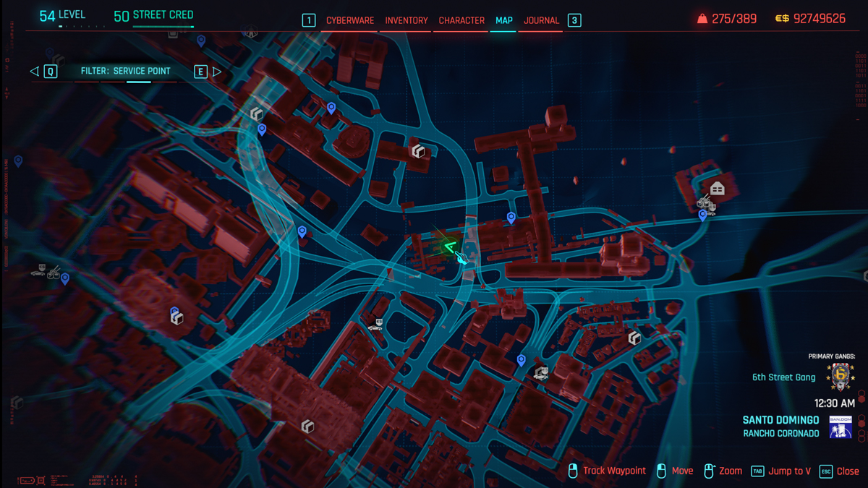Select the drop point cube overlapping a blue pin

[176, 317]
